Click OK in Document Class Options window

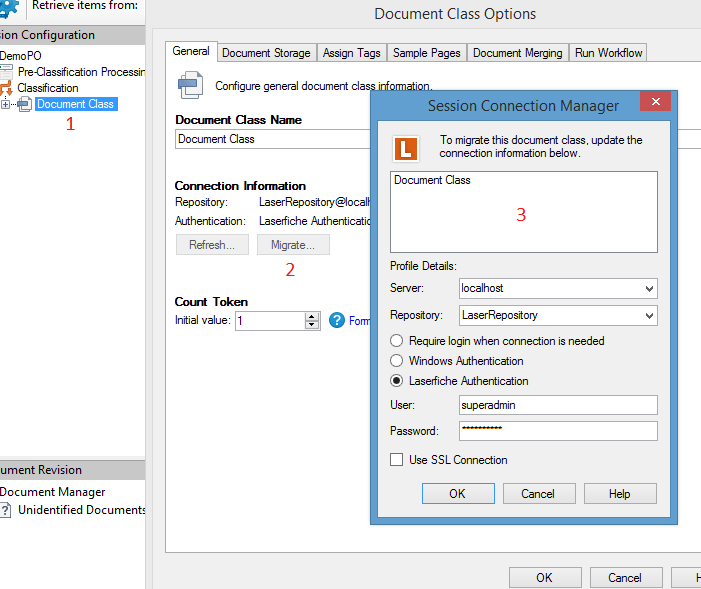click(545, 578)
